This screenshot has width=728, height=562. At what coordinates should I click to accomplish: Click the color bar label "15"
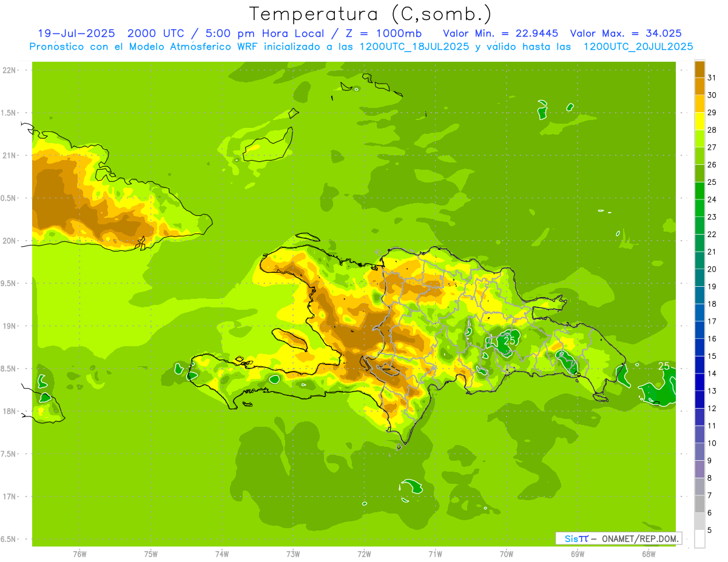[712, 356]
